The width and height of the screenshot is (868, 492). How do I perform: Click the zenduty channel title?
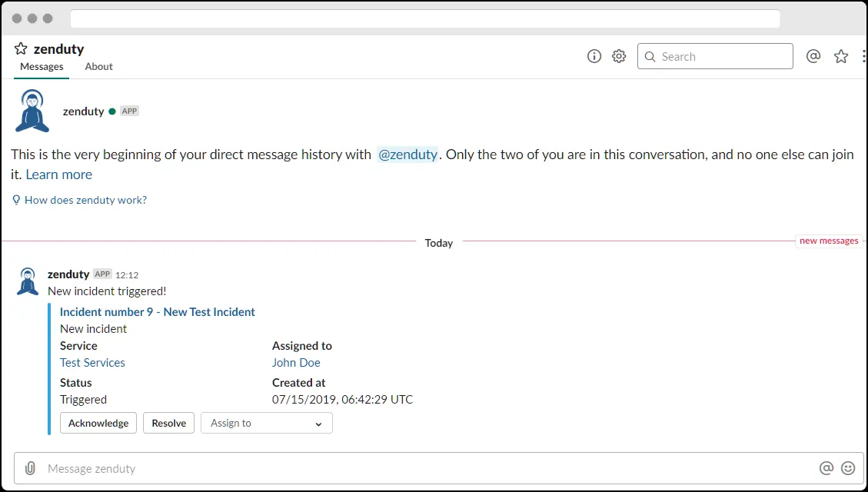click(58, 48)
